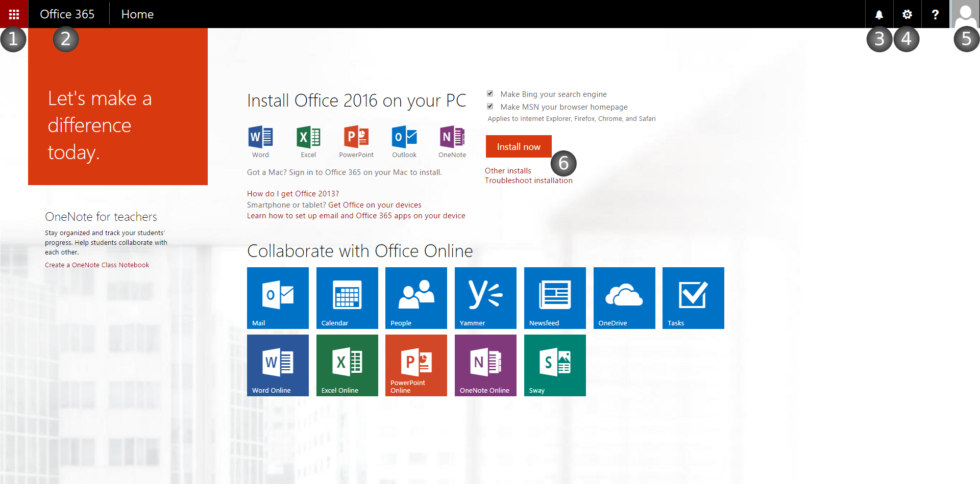
Task: Launch PowerPoint Online tile
Action: coord(416,365)
